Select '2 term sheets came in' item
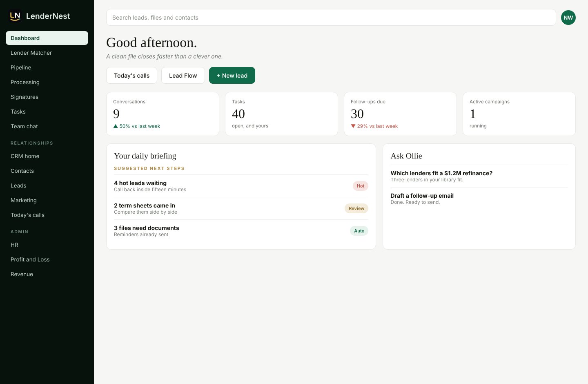Viewport: 588px width, 384px height. coord(241,208)
